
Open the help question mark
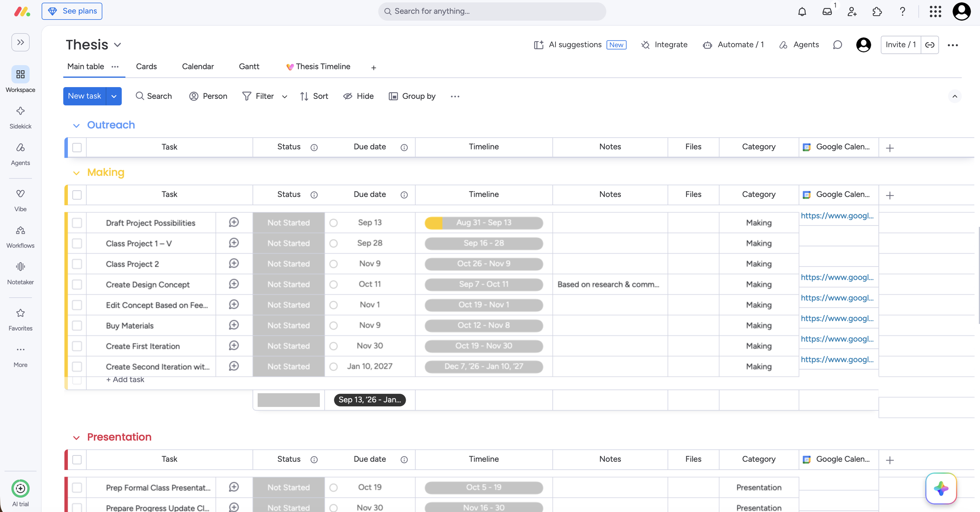click(x=902, y=11)
